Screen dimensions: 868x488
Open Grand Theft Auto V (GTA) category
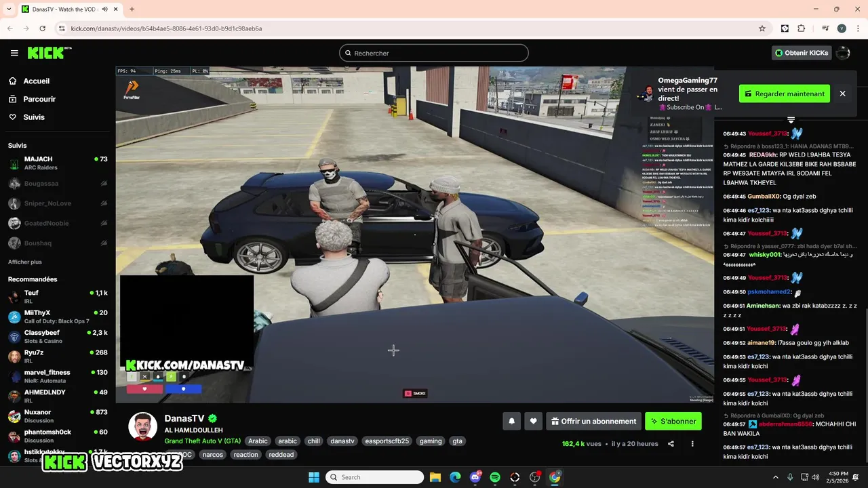tap(202, 441)
